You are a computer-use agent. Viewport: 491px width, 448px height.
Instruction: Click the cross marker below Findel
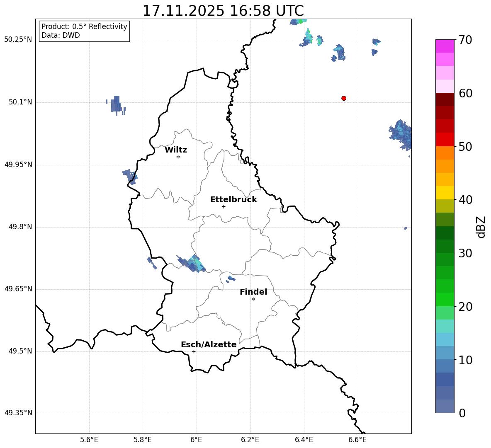[253, 299]
